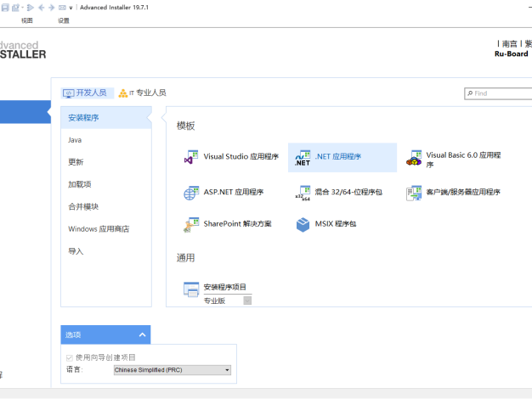
Task: Select the highlighted blue sidebar tab at left
Action: [x=25, y=112]
